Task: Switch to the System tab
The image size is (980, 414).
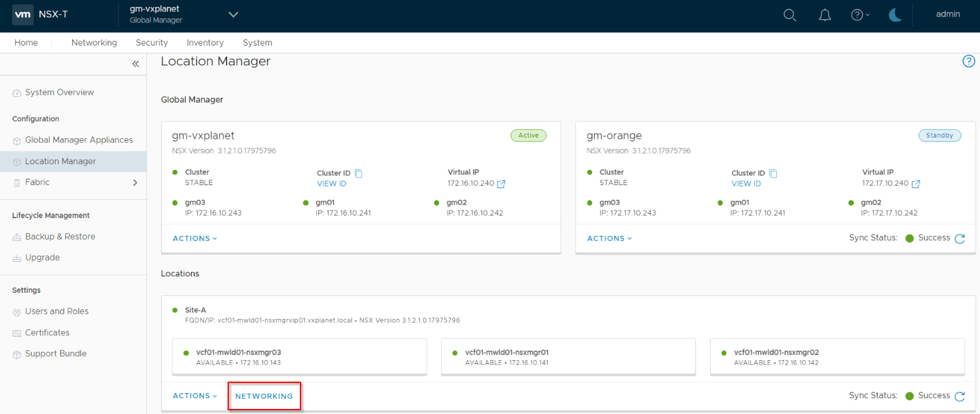Action: point(257,42)
